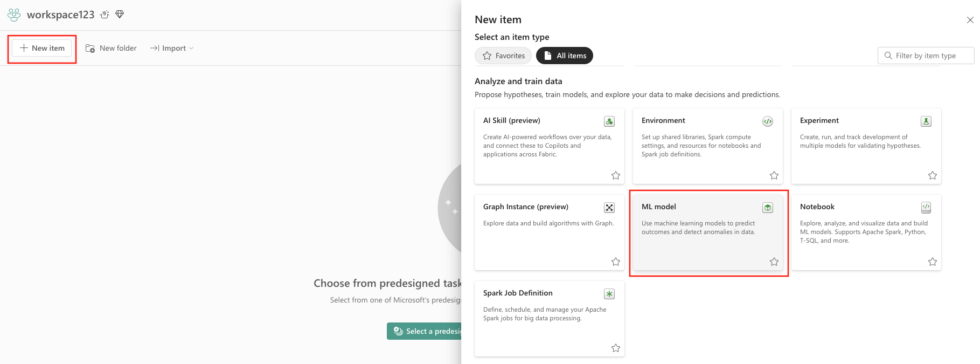980x364 pixels.
Task: Select the ML model title
Action: pyautogui.click(x=658, y=207)
